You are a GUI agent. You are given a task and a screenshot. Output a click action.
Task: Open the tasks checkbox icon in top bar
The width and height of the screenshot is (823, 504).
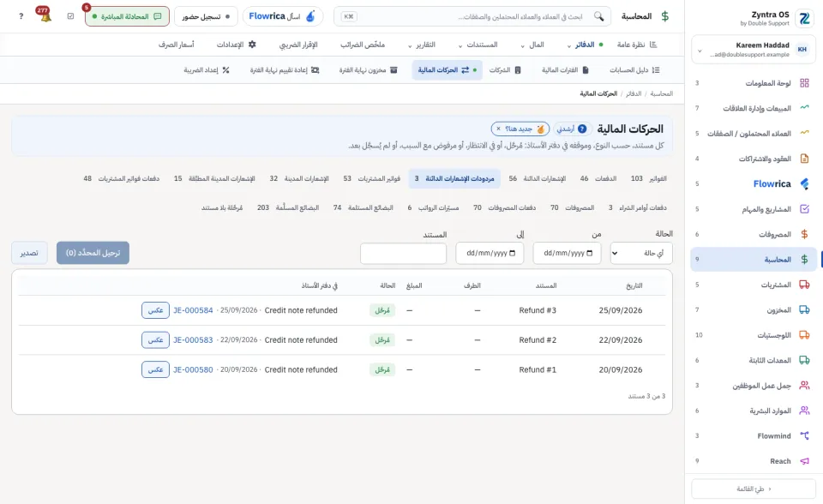(x=71, y=16)
